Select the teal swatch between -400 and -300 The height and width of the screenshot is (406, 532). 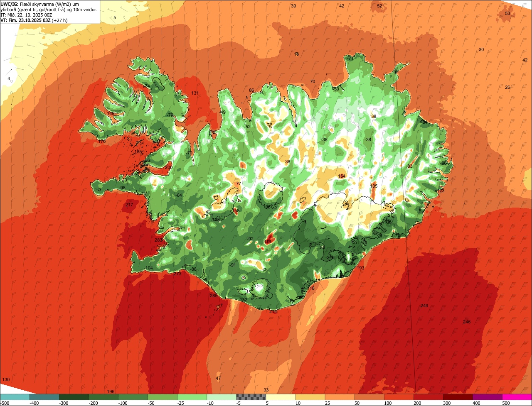click(44, 397)
